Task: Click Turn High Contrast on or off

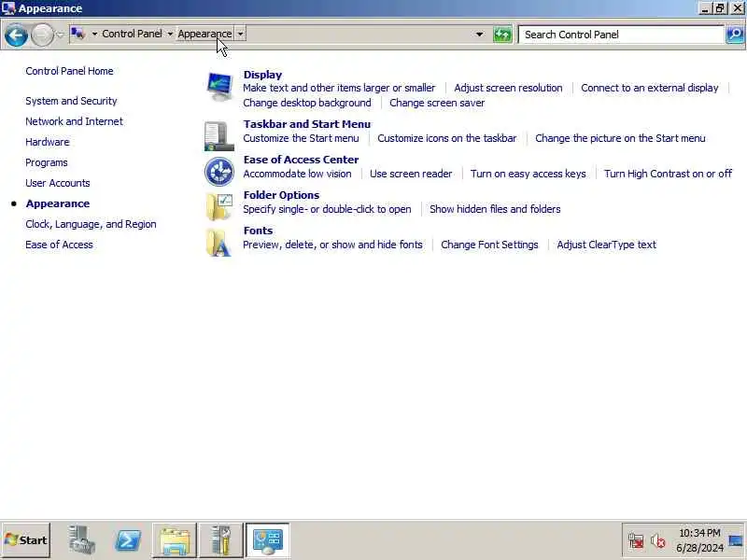Action: (x=668, y=174)
